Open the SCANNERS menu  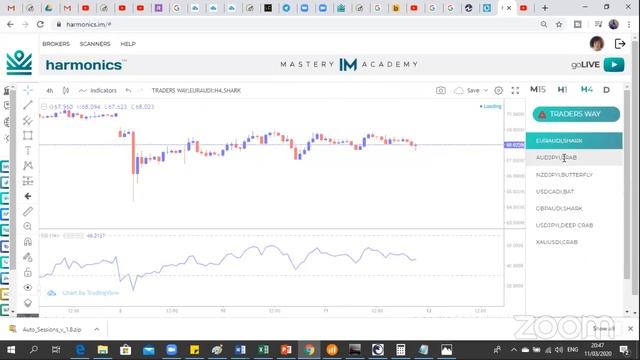click(95, 44)
